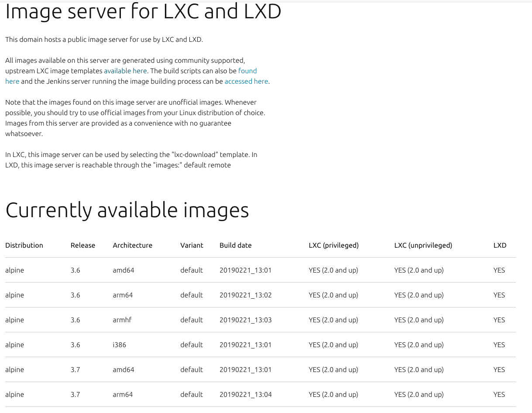The width and height of the screenshot is (532, 413).
Task: Click the "Currently available images" heading
Action: tap(127, 210)
